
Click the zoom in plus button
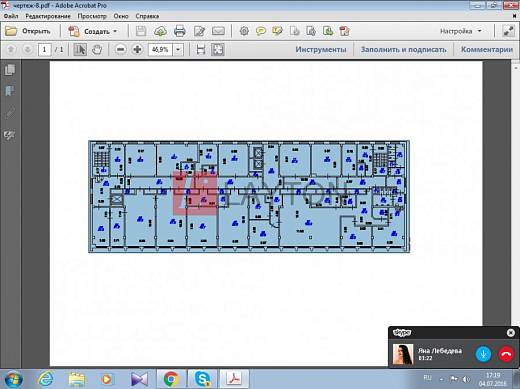[x=137, y=50]
